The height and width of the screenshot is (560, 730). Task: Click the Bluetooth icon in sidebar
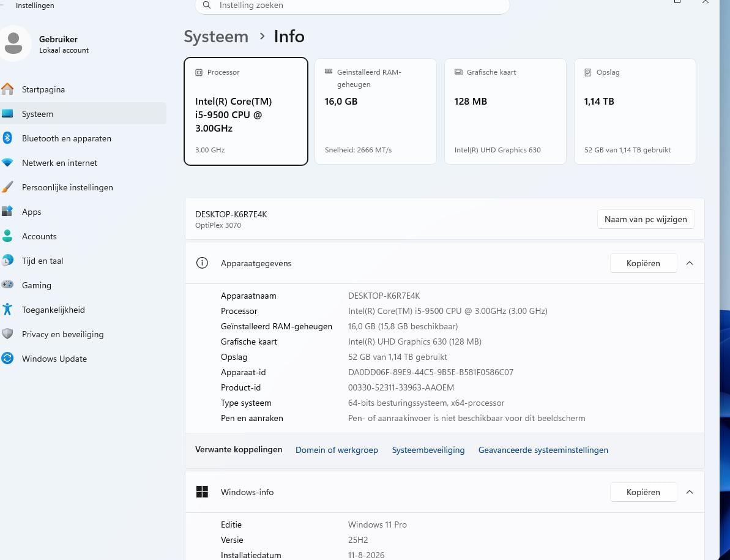7,138
